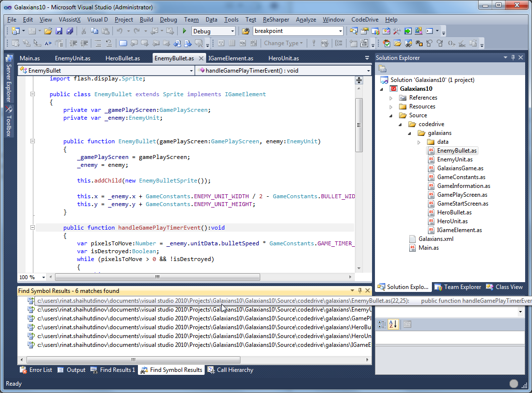The height and width of the screenshot is (393, 532).
Task: Open Team Explorer from the toolbar icon
Action: (375, 31)
